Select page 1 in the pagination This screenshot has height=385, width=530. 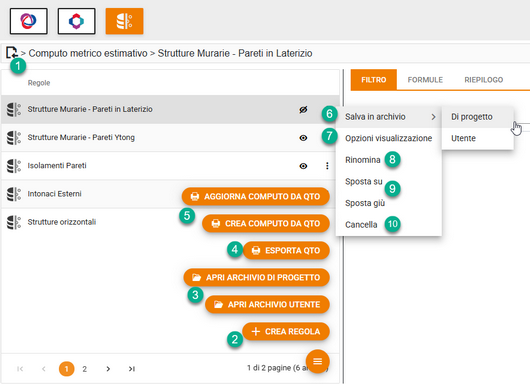67,369
